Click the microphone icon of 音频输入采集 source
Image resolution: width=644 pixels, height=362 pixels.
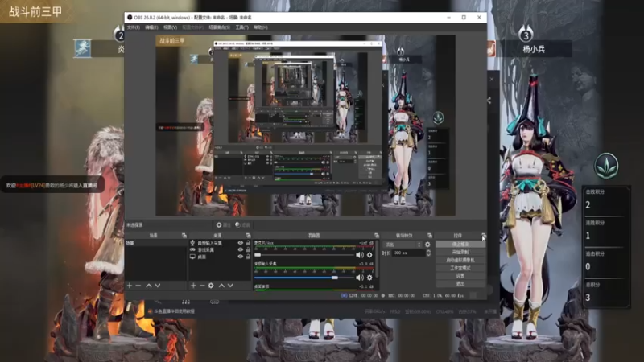coord(192,243)
